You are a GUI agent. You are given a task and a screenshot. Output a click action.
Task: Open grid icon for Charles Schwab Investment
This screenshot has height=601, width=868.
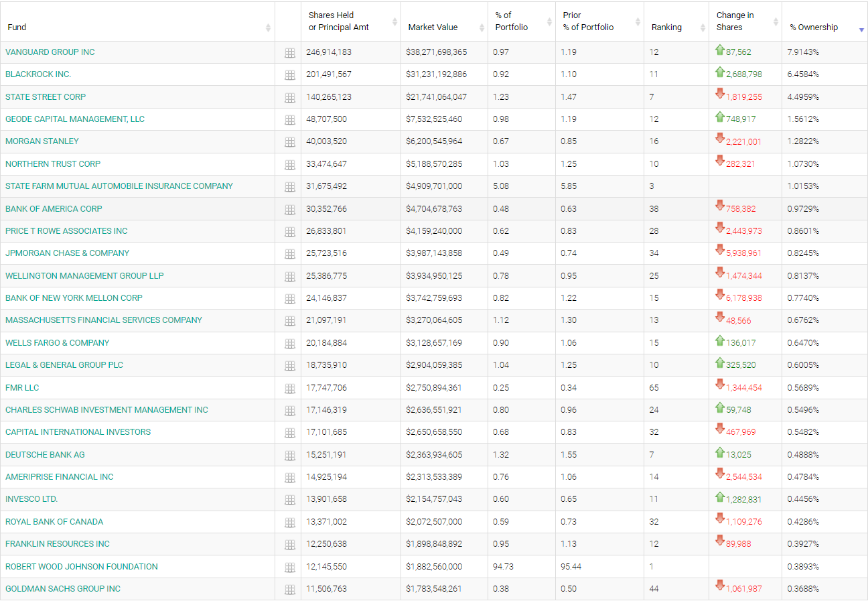[290, 411]
